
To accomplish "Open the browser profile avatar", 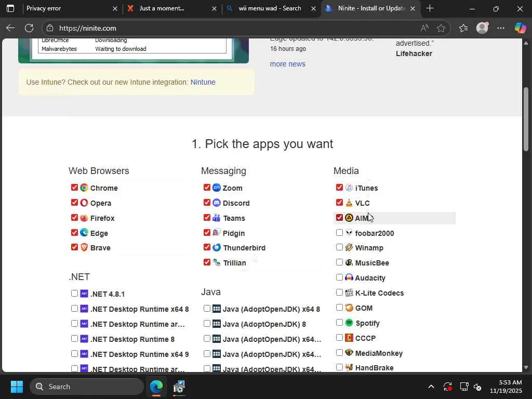I will [482, 28].
